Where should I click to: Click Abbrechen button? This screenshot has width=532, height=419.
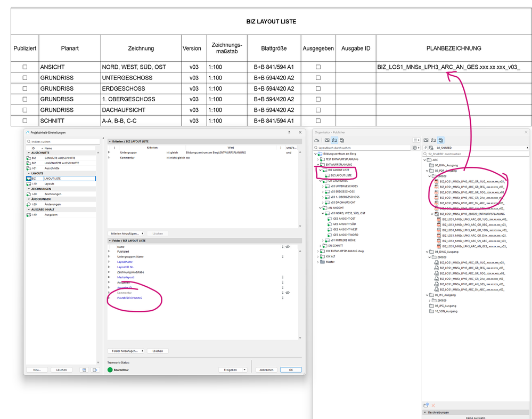pos(266,370)
